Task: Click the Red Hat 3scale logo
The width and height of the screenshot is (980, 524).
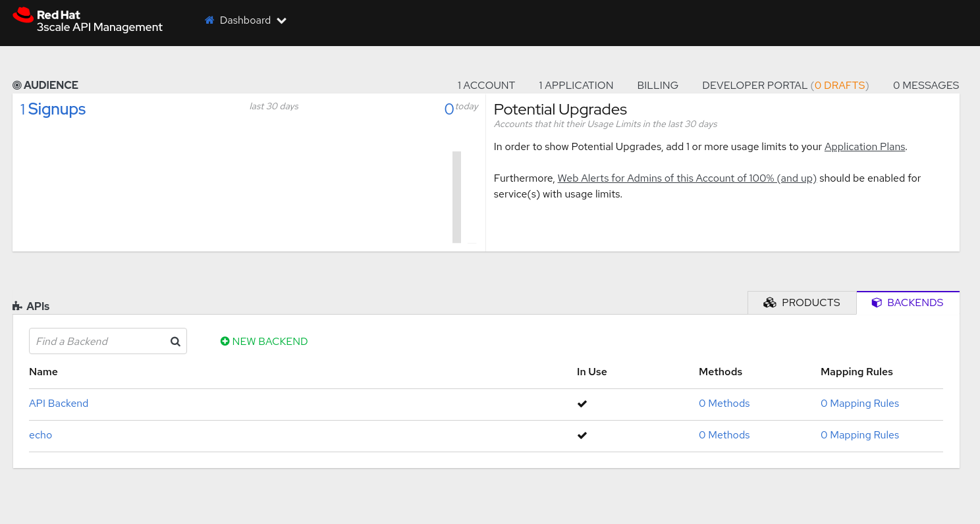Action: tap(88, 20)
